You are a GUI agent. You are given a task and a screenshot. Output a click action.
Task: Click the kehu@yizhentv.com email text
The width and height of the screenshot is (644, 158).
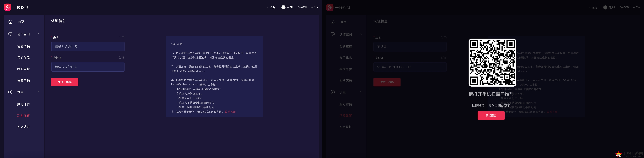(185, 85)
